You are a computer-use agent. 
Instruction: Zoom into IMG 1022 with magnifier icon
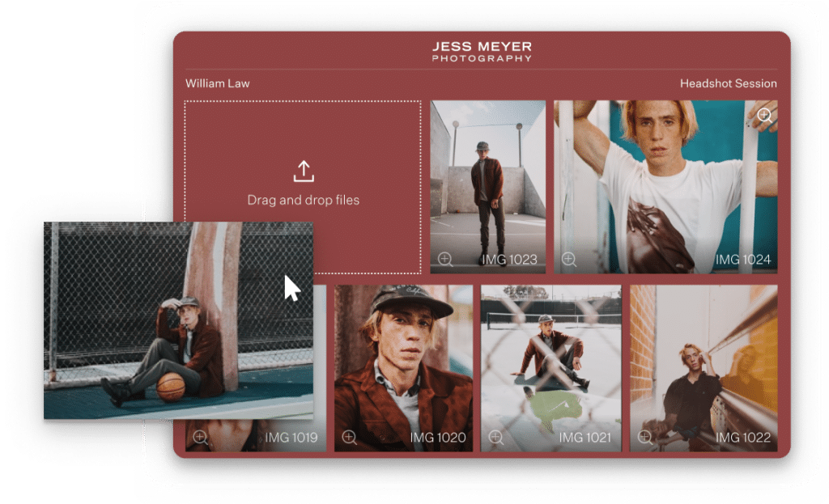click(645, 438)
